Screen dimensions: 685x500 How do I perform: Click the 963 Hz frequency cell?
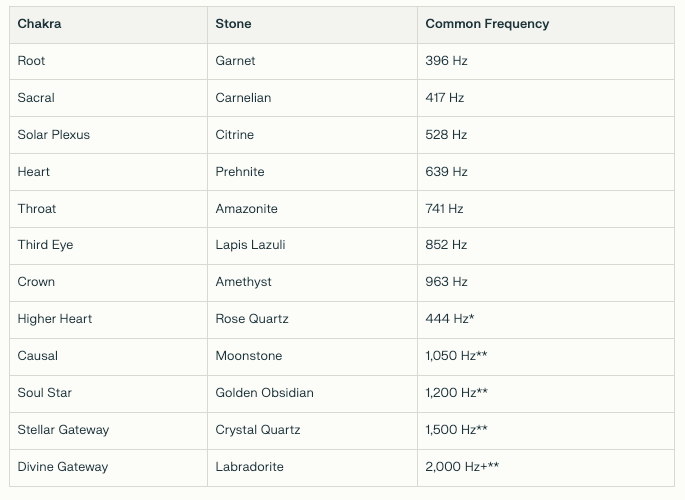click(447, 282)
